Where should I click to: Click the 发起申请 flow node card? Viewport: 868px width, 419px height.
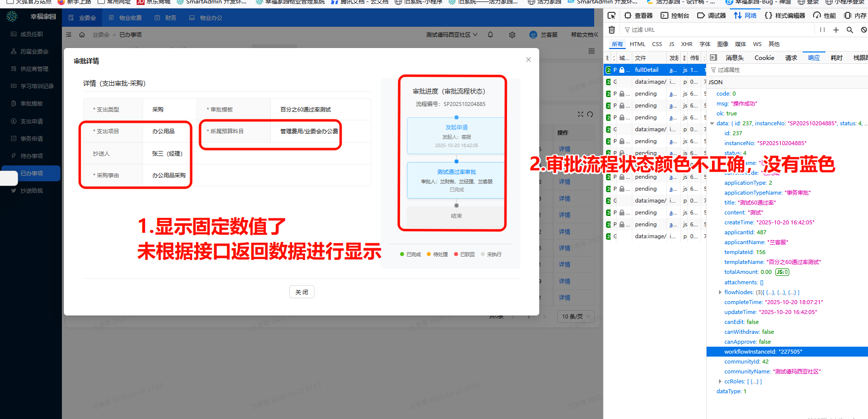(456, 136)
